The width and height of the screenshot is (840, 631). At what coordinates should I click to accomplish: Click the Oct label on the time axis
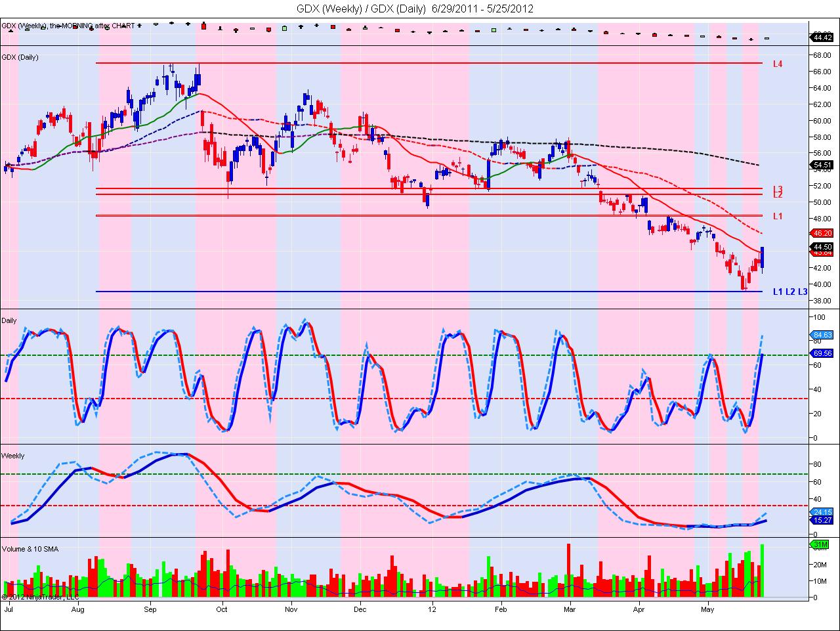221,609
